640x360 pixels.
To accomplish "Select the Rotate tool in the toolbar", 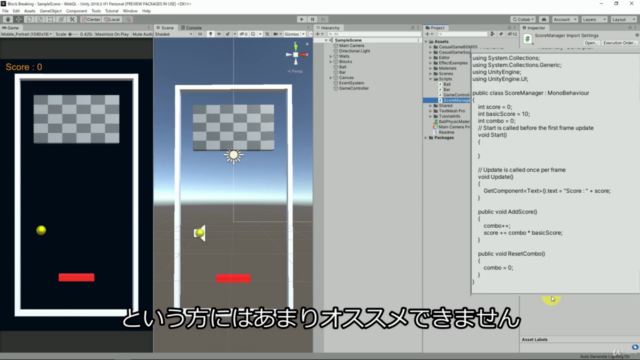I will pos(29,19).
